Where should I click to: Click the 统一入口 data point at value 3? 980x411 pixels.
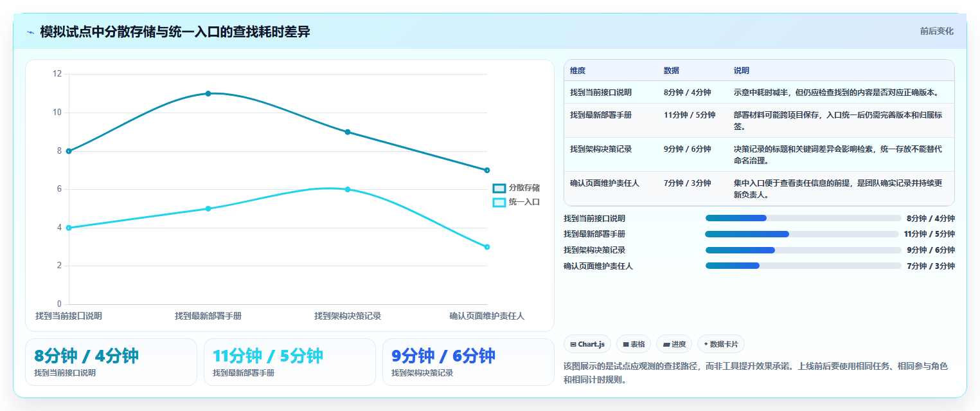tap(487, 247)
